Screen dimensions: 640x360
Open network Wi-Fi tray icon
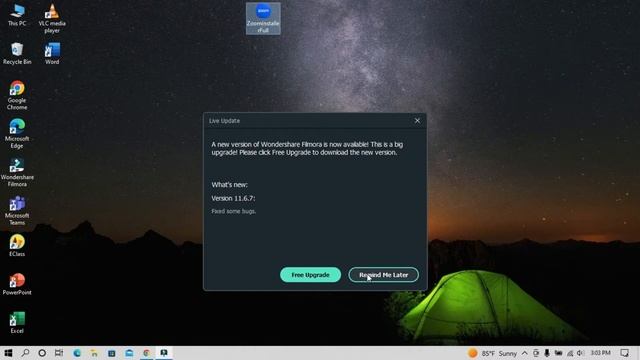click(x=570, y=353)
